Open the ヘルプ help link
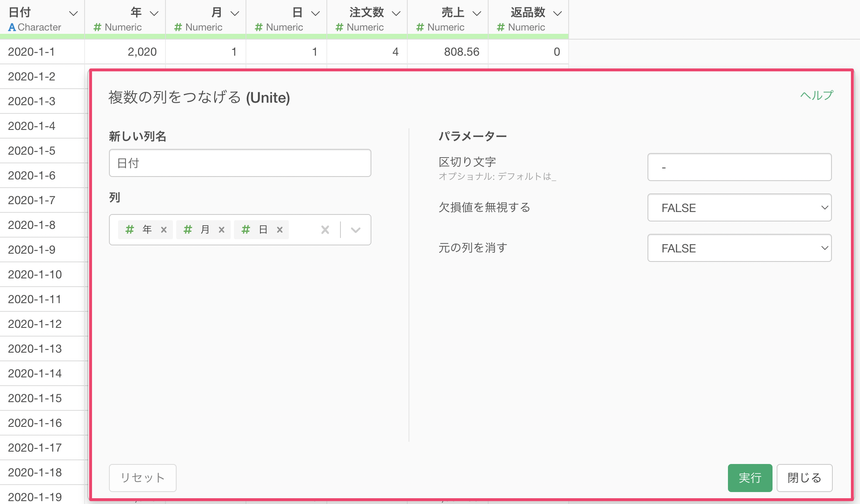 click(817, 95)
